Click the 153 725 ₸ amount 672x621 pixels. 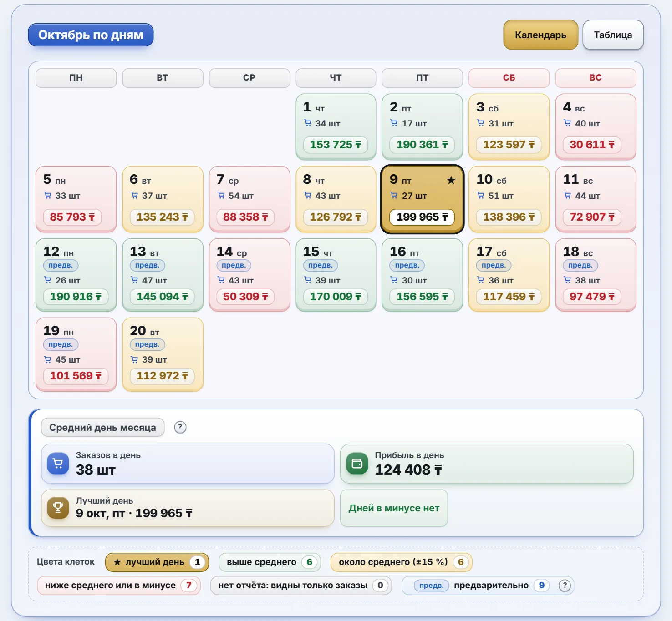pos(336,145)
